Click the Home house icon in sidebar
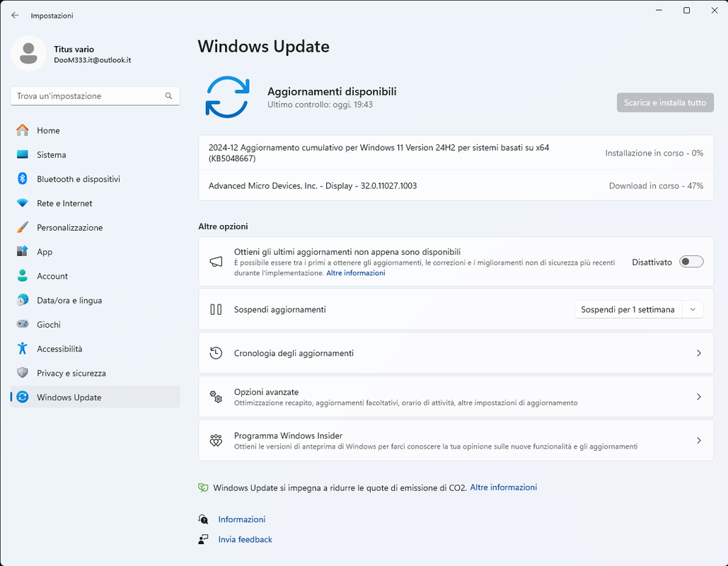This screenshot has width=728, height=566. click(x=23, y=130)
